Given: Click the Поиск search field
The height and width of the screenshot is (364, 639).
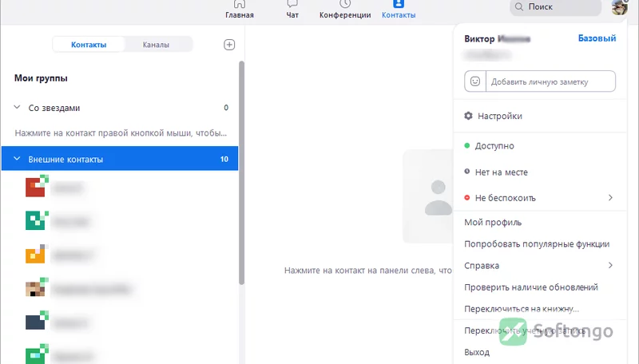Looking at the screenshot, I should click(x=555, y=7).
